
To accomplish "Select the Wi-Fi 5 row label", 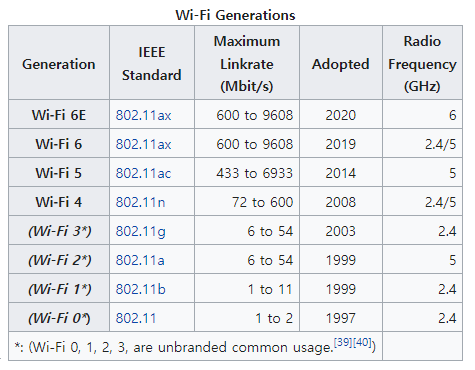I will (x=59, y=173).
